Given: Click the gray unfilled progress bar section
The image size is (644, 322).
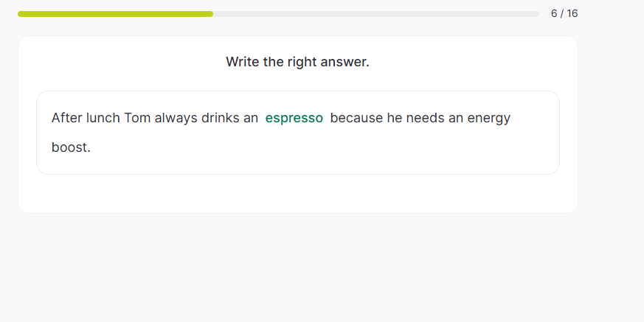Looking at the screenshot, I should point(376,14).
